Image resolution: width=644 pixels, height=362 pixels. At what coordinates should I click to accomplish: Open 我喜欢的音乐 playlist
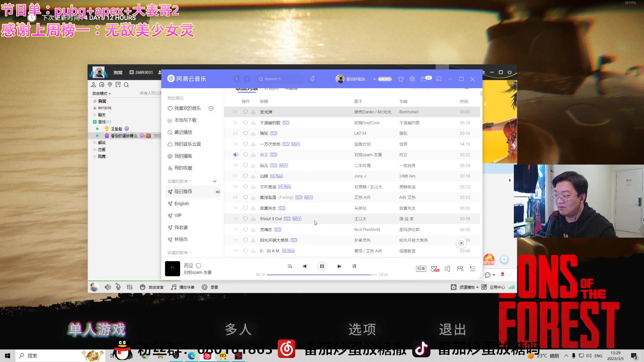(x=184, y=108)
